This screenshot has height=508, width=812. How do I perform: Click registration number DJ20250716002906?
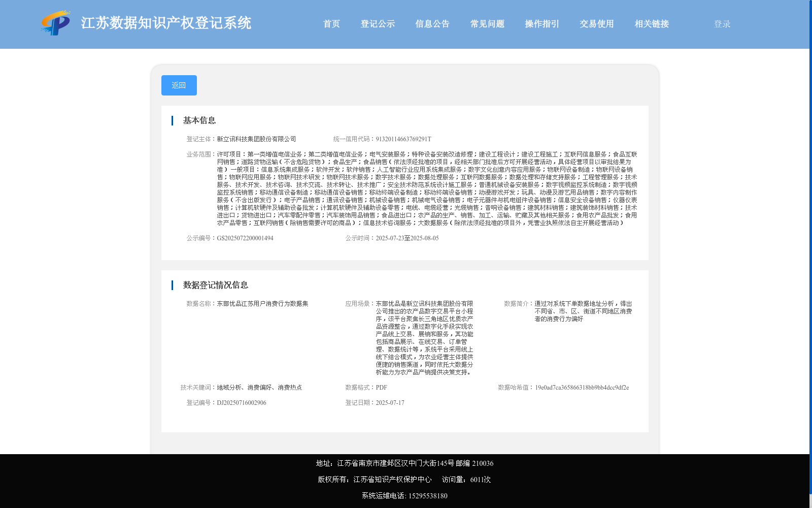(242, 403)
